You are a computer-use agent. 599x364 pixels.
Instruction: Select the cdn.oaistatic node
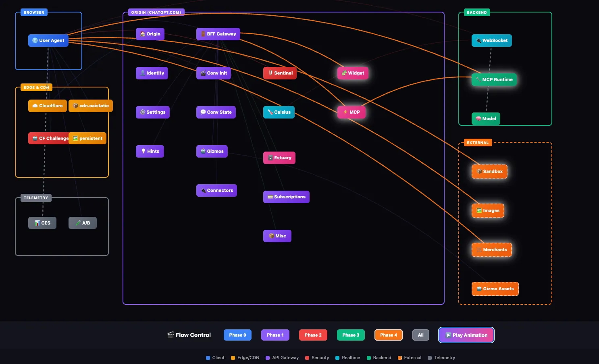click(91, 106)
